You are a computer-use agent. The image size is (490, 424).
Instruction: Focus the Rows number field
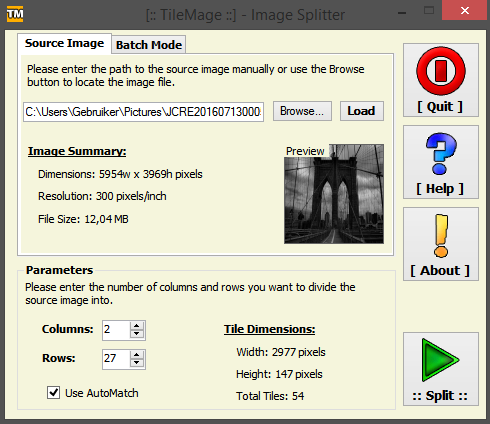(x=116, y=359)
